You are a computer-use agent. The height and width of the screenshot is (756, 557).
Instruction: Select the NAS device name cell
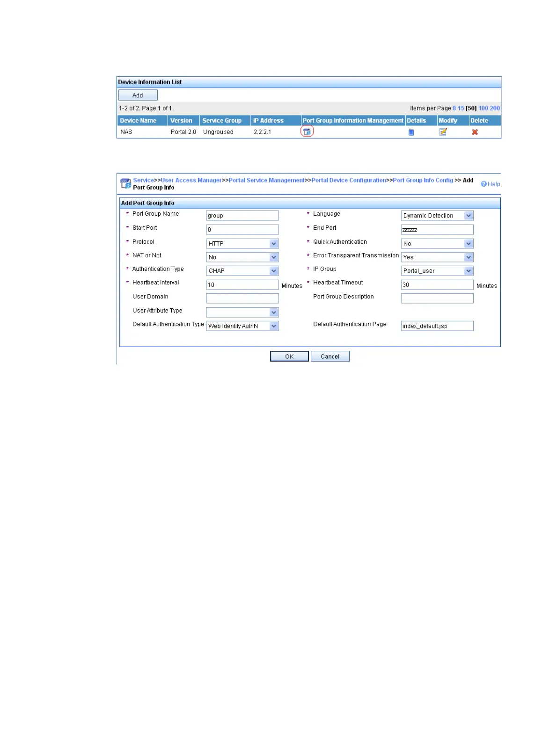pyautogui.click(x=126, y=132)
